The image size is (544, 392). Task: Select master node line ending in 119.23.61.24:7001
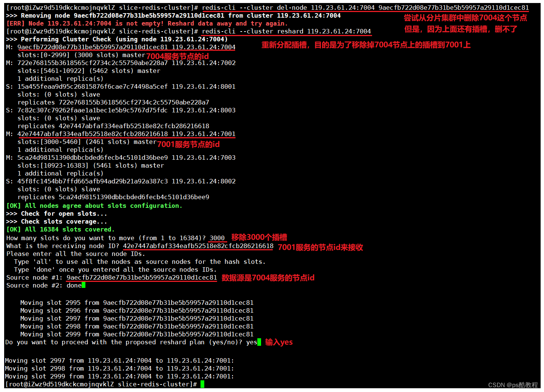[121, 134]
